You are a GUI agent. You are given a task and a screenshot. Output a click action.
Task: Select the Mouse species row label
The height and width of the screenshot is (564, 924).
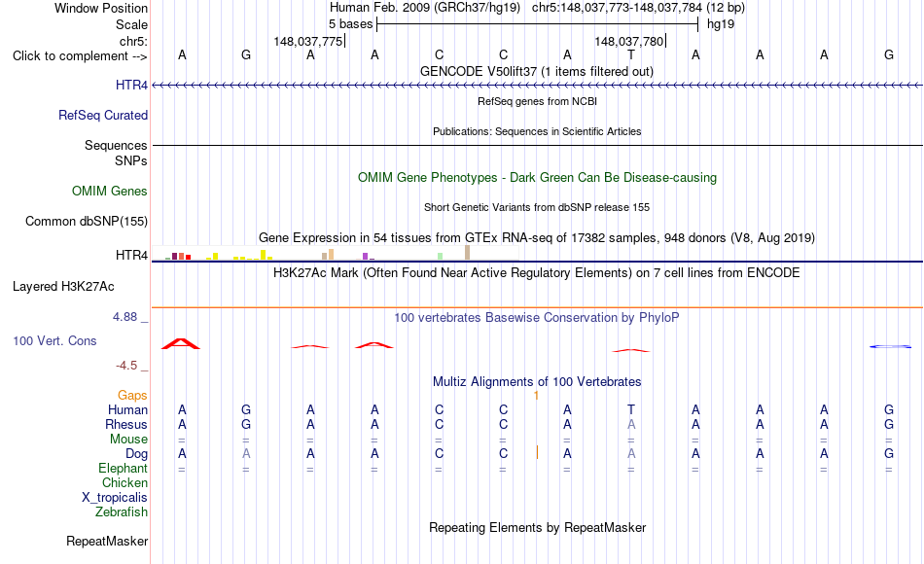[x=128, y=440]
